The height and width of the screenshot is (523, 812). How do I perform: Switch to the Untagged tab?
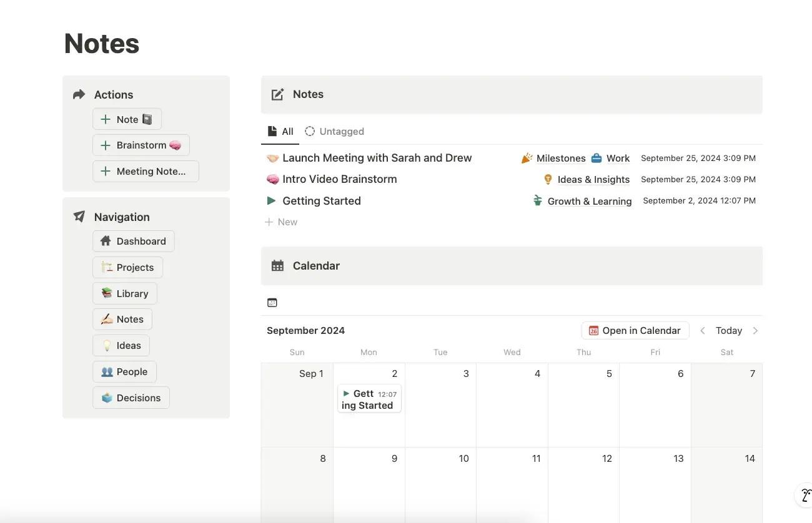pos(334,132)
